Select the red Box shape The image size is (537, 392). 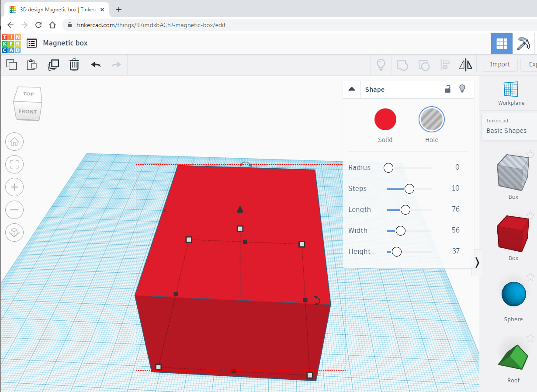point(513,233)
